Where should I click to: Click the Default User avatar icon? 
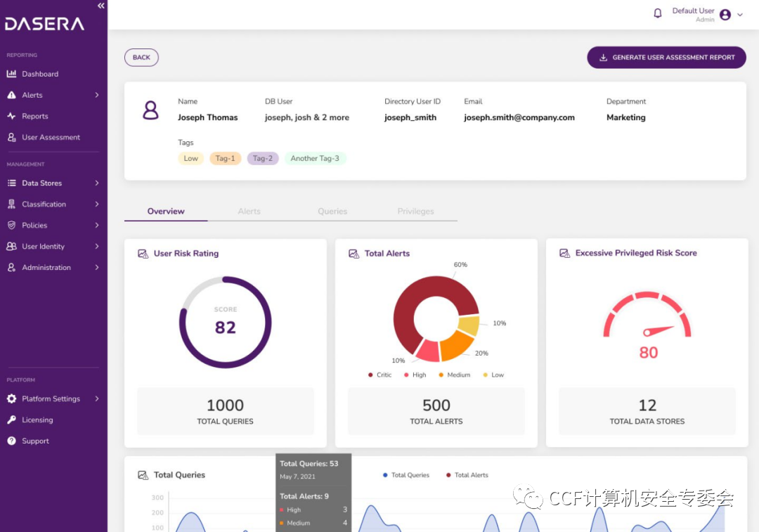click(725, 15)
